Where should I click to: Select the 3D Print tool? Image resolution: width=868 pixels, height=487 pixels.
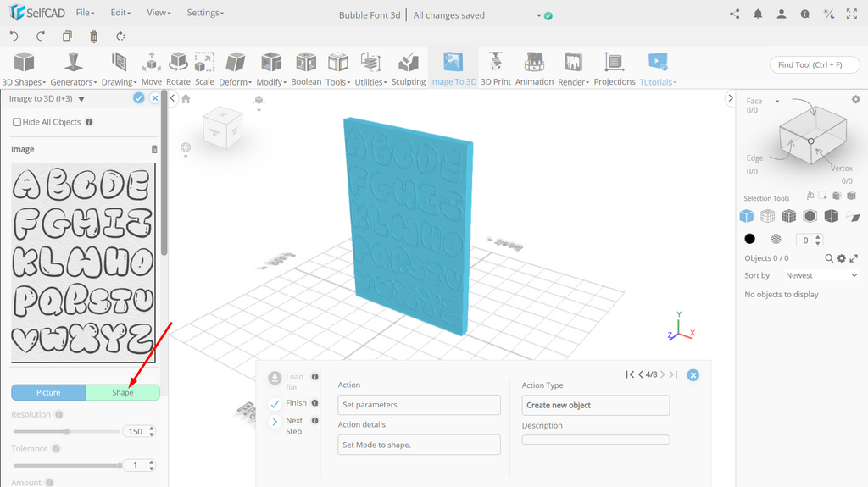[495, 69]
